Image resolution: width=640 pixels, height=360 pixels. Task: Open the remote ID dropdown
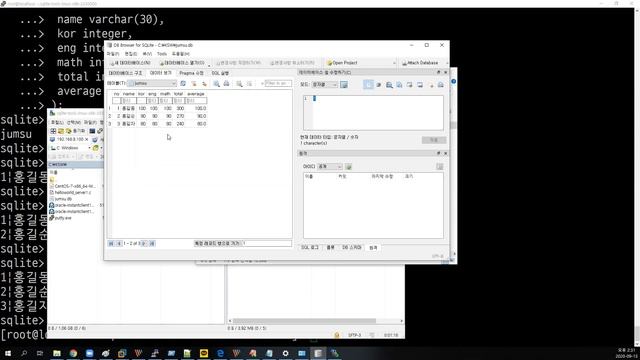click(x=330, y=167)
